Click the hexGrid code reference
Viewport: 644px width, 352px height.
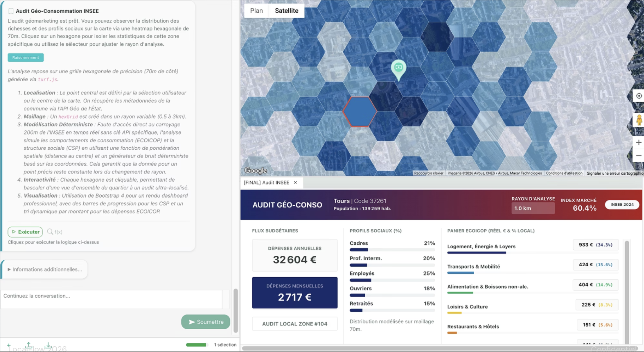[68, 117]
